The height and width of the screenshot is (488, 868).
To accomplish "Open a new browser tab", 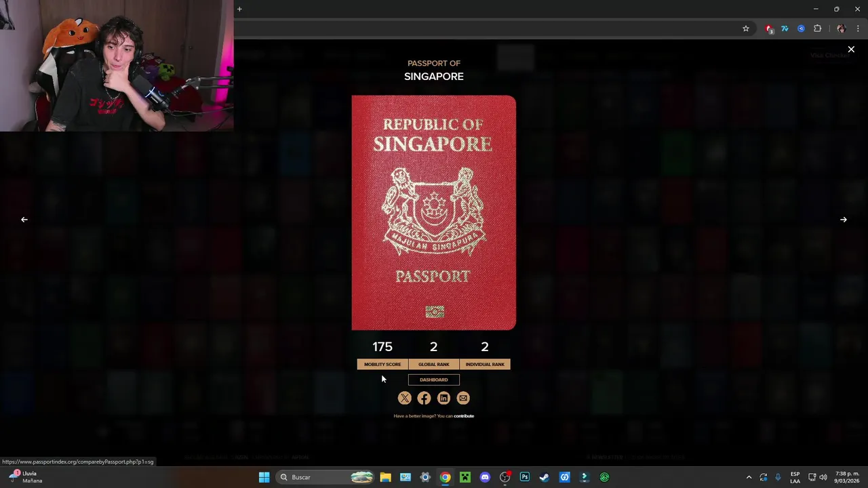I will coord(239,9).
